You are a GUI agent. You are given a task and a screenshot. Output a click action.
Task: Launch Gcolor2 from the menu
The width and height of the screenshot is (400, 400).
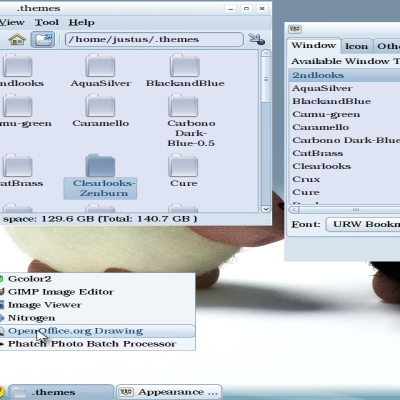point(97,279)
